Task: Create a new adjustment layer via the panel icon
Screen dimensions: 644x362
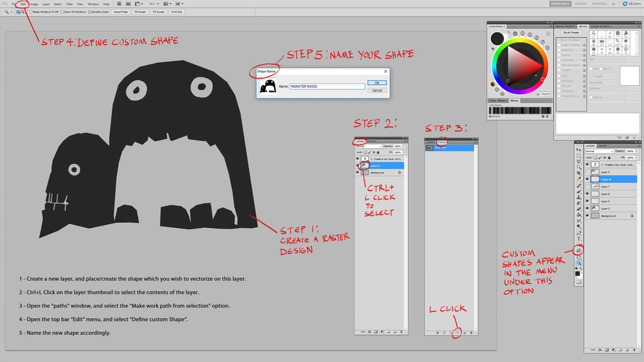Action: click(614, 350)
